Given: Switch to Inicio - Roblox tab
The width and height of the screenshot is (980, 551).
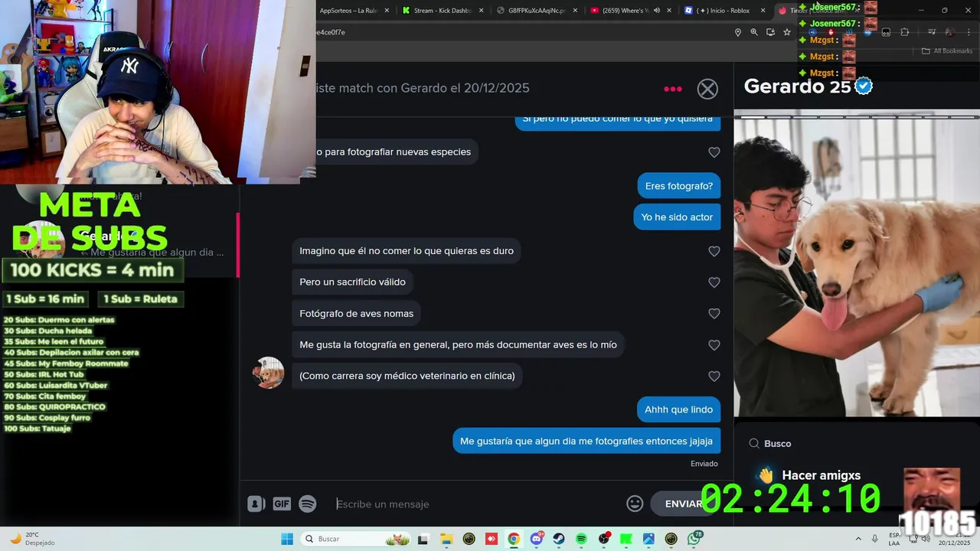Looking at the screenshot, I should (x=721, y=11).
